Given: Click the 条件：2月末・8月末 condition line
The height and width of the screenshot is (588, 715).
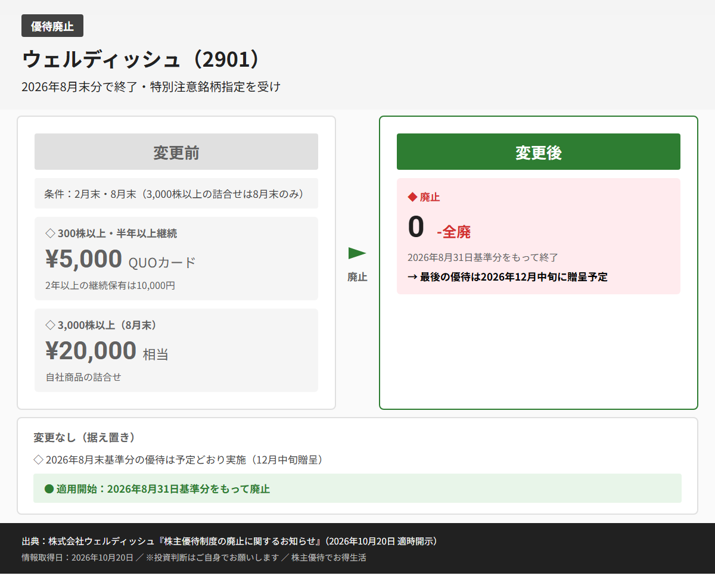Looking at the screenshot, I should pos(176,194).
